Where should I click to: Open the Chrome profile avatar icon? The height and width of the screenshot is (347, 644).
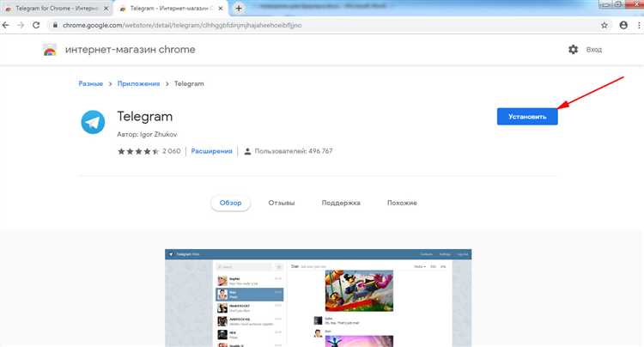point(623,25)
